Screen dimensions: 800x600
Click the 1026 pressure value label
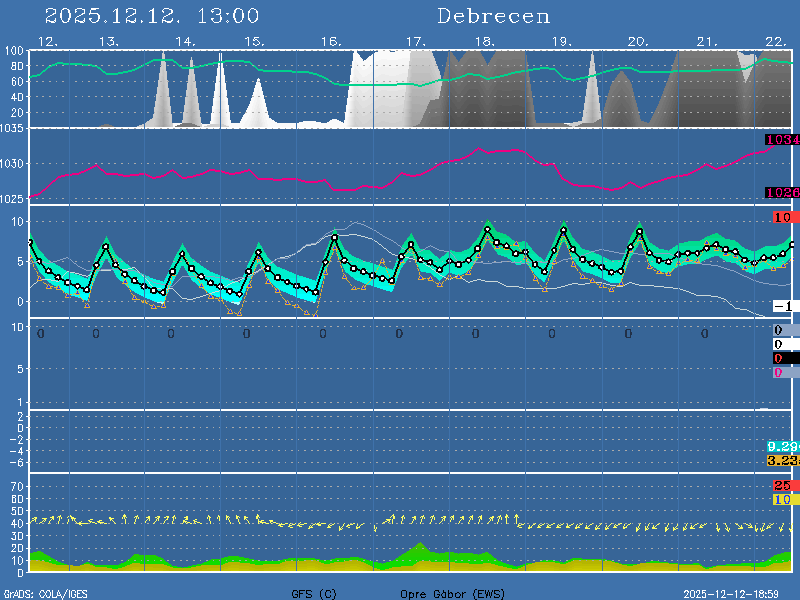click(x=782, y=192)
